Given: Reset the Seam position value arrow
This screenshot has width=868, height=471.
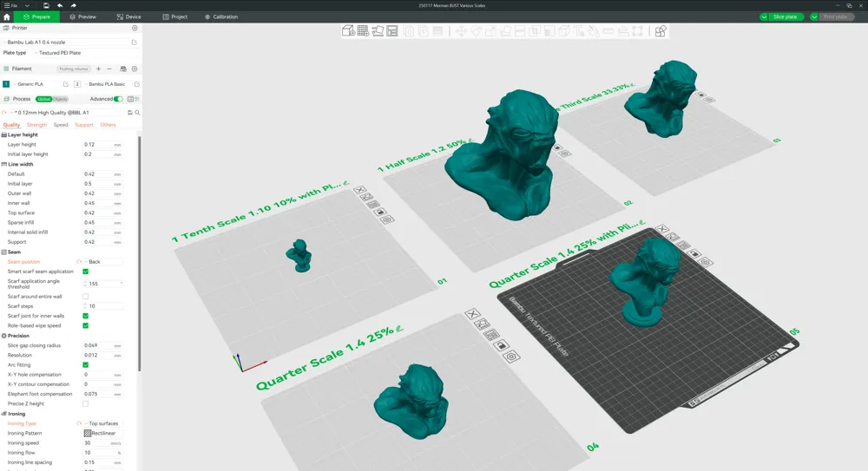Looking at the screenshot, I should (x=79, y=262).
